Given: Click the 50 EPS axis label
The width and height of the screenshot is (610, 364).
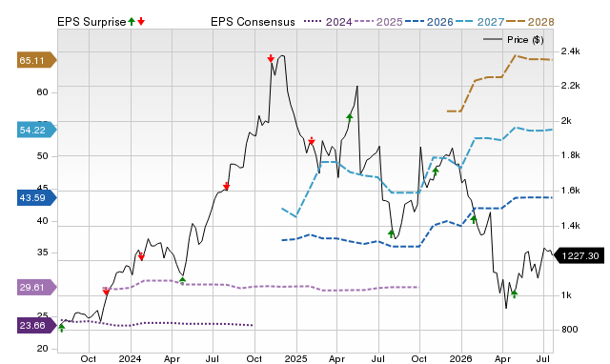Looking at the screenshot, I should click(x=42, y=156).
